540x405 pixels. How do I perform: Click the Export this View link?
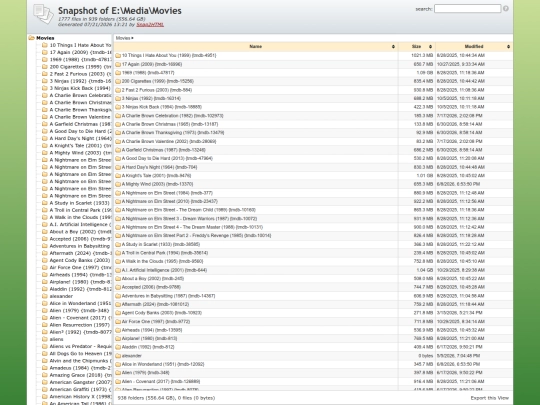coord(489,398)
